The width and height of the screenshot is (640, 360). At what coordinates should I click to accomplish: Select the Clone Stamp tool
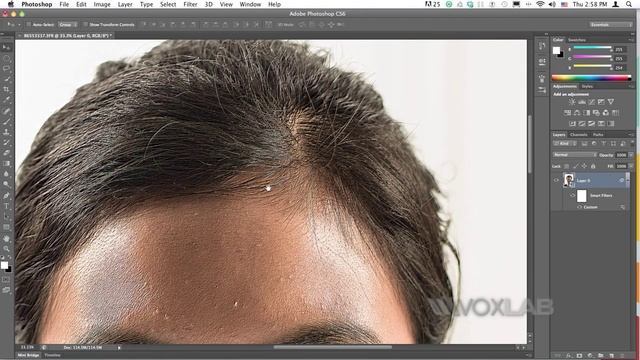pos(6,132)
